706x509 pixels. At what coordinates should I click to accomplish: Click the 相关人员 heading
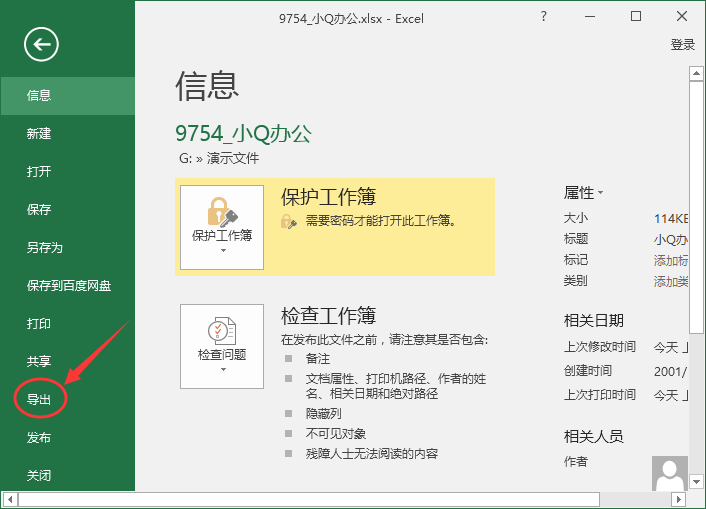(593, 436)
